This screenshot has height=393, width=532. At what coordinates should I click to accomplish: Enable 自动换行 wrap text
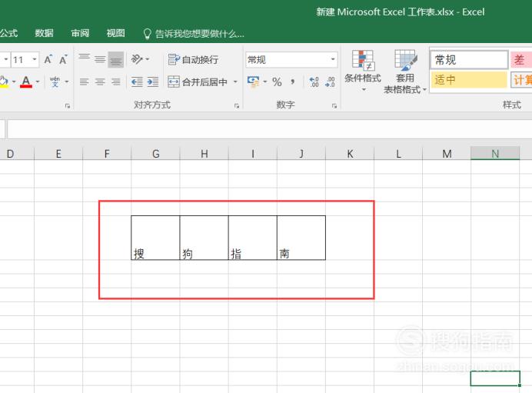click(x=194, y=60)
